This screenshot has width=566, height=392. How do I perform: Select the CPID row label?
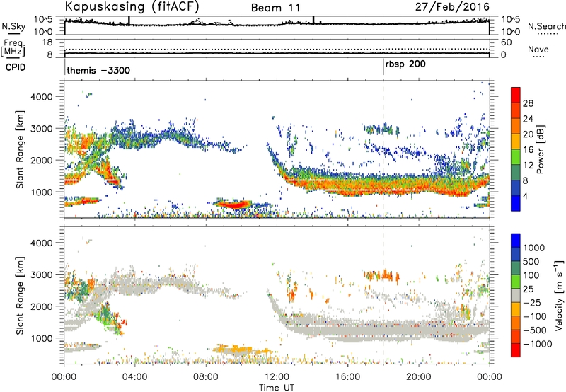tap(16, 67)
